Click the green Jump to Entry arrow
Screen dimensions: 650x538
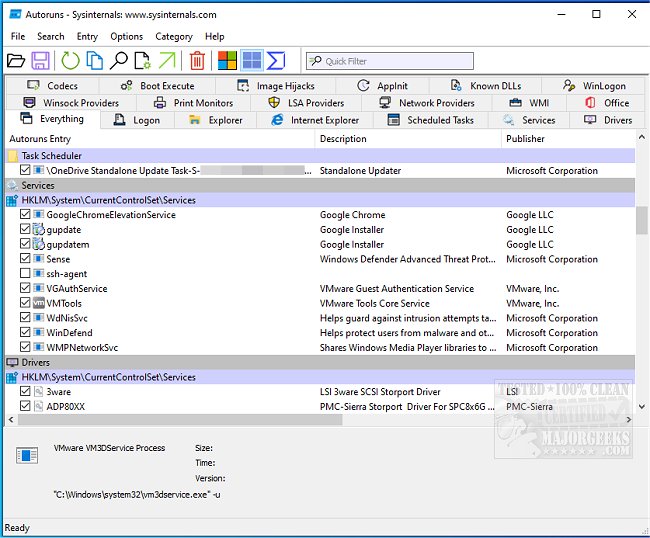tap(167, 61)
